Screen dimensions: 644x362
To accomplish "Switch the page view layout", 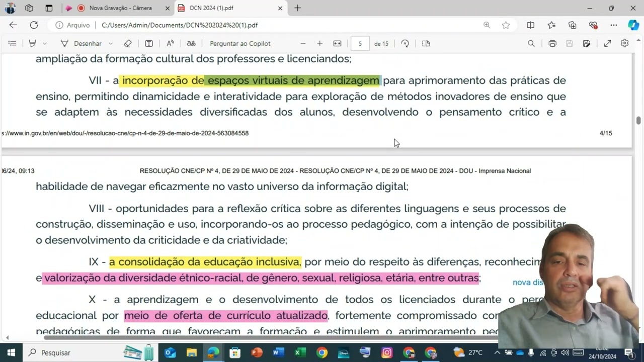I will click(x=426, y=44).
